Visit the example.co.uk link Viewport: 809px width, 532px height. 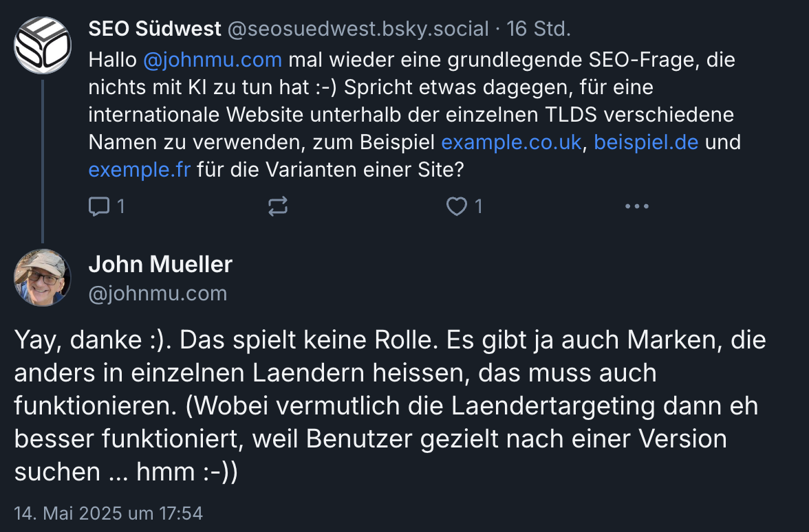point(510,142)
